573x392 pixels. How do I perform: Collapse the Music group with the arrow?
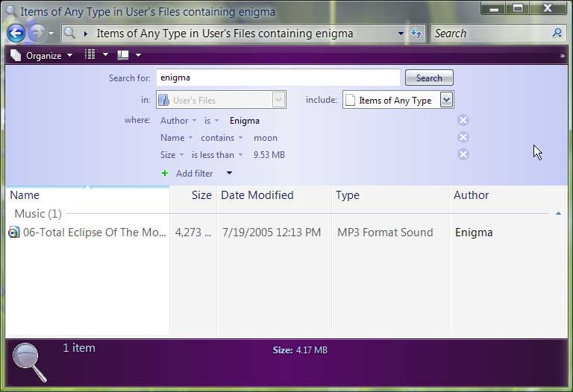coord(558,214)
